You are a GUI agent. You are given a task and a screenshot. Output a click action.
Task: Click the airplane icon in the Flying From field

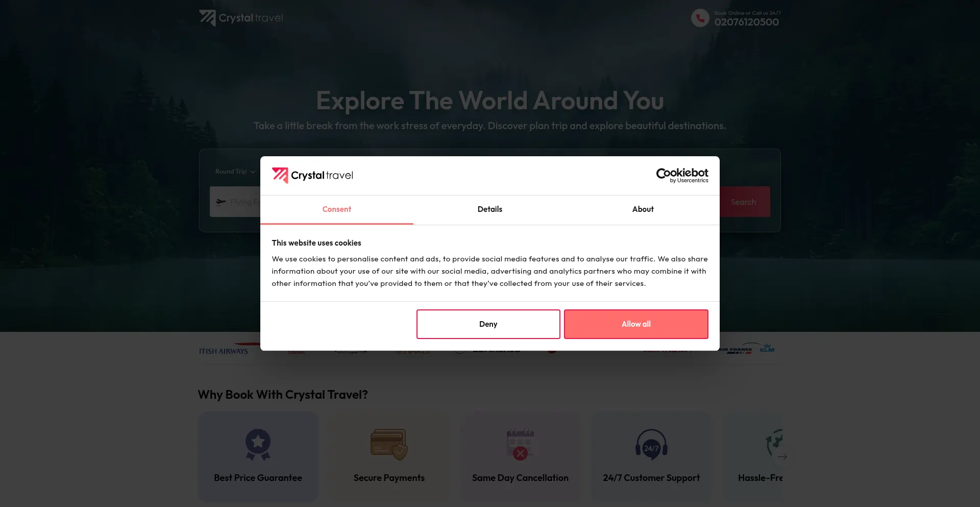tap(221, 202)
